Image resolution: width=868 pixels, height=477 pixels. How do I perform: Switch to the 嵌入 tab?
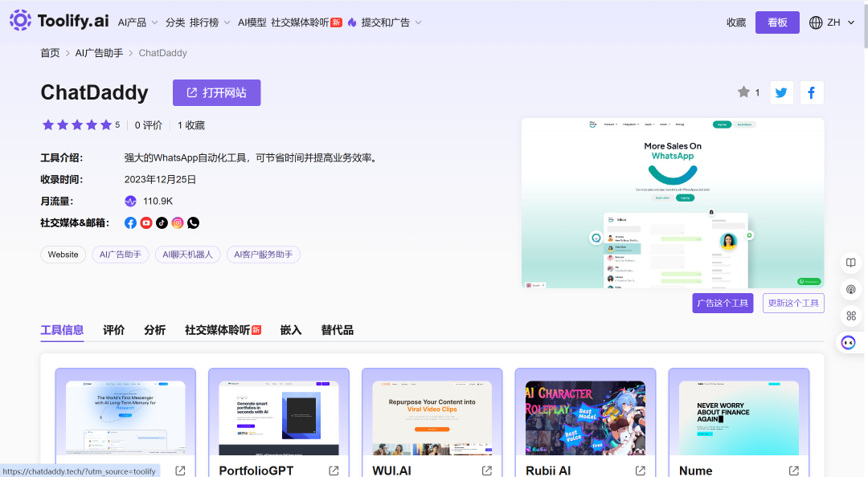pyautogui.click(x=291, y=330)
